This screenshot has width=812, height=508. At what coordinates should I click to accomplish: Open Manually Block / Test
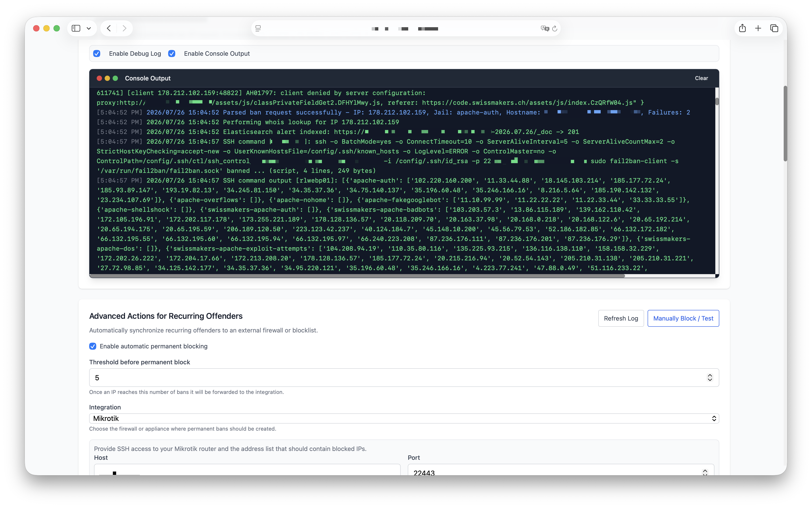coord(683,318)
